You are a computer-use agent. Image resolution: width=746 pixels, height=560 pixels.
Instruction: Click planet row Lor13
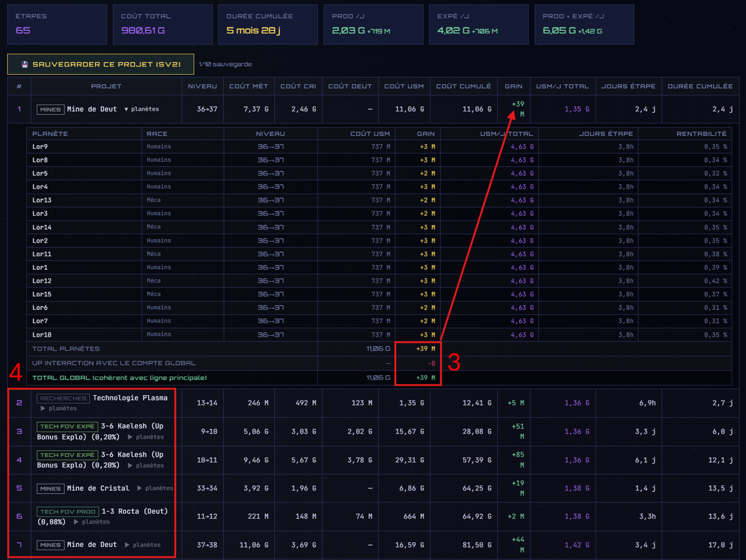coord(379,200)
